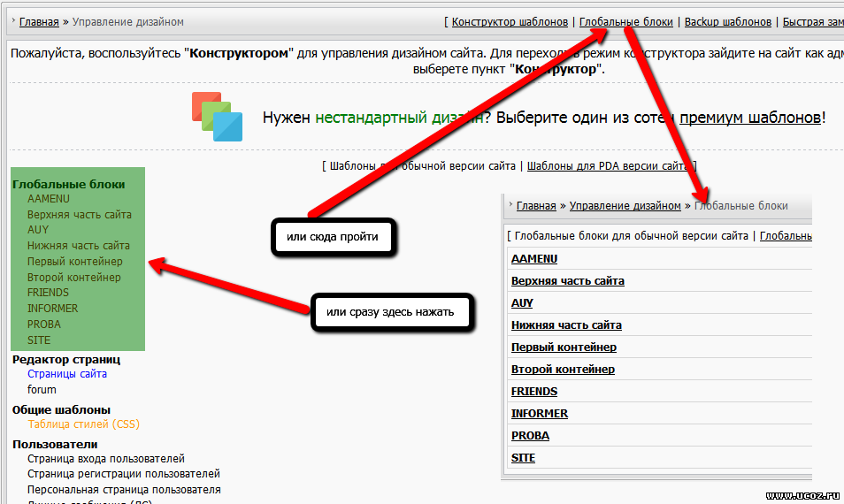
Task: Open Таблица стилей (CSS) template
Action: [x=83, y=424]
